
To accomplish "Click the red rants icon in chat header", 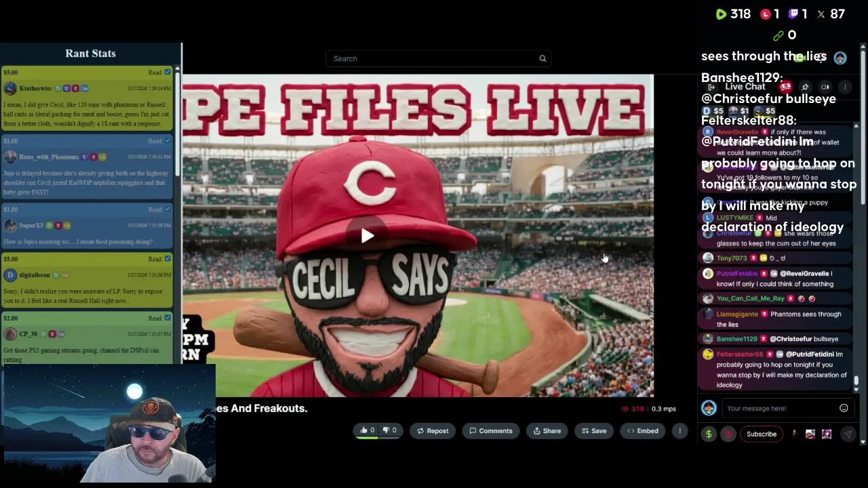I will click(785, 87).
